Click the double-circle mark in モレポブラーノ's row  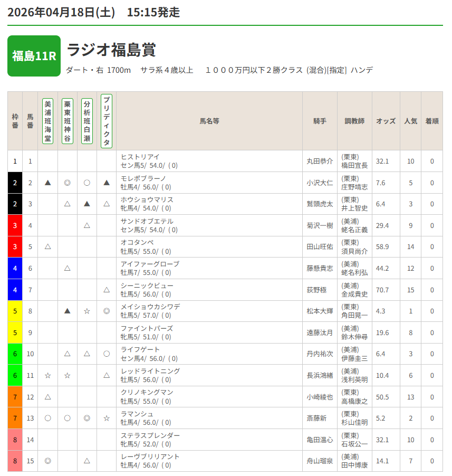click(x=68, y=183)
